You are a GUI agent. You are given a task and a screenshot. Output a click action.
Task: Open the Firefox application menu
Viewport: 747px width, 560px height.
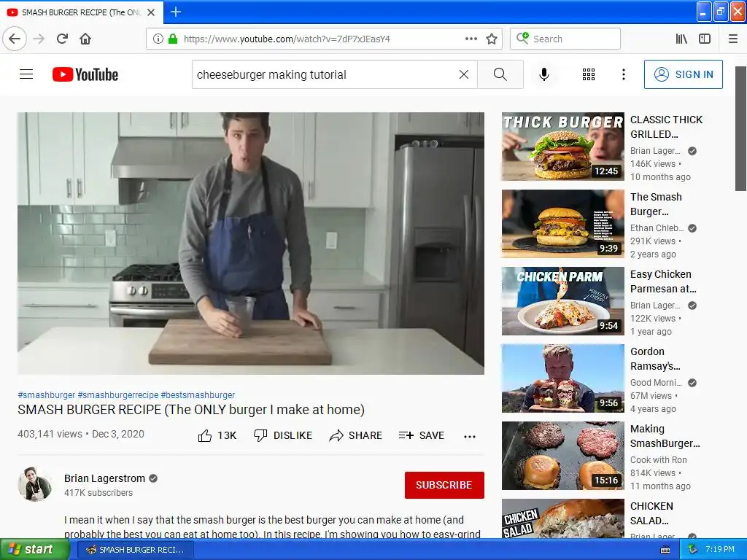pos(733,39)
